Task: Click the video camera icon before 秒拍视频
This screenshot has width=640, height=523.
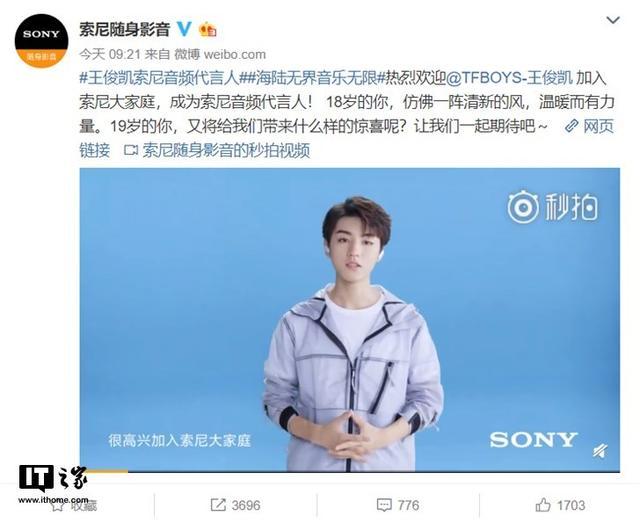Action: click(x=131, y=150)
